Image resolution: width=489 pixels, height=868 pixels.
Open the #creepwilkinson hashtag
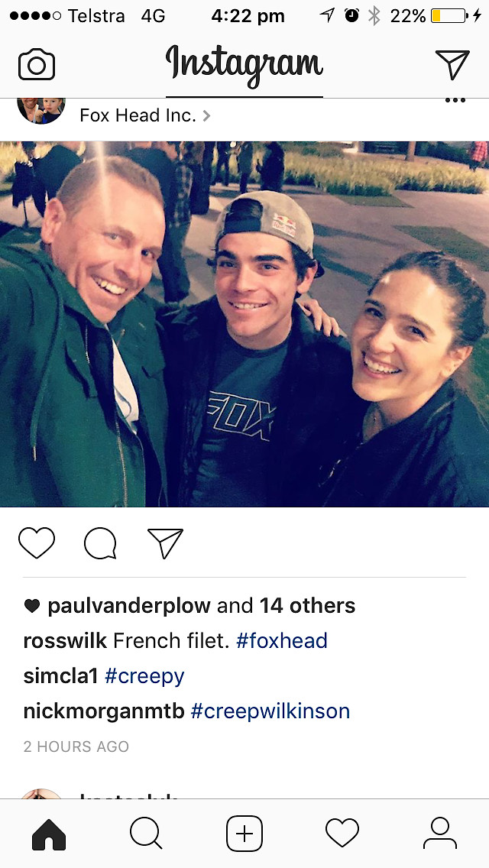[x=270, y=711]
